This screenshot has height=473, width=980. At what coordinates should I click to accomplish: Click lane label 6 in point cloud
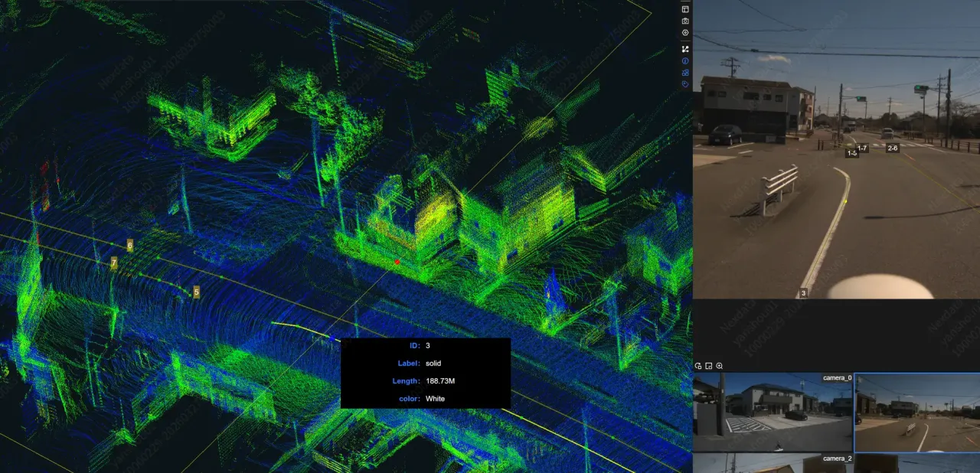click(129, 246)
